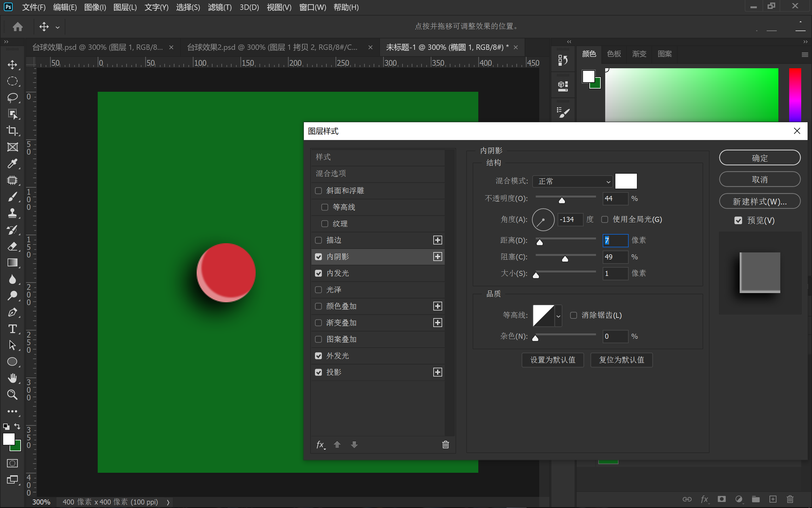Image resolution: width=812 pixels, height=508 pixels.
Task: Click the 确定 button
Action: (x=760, y=158)
